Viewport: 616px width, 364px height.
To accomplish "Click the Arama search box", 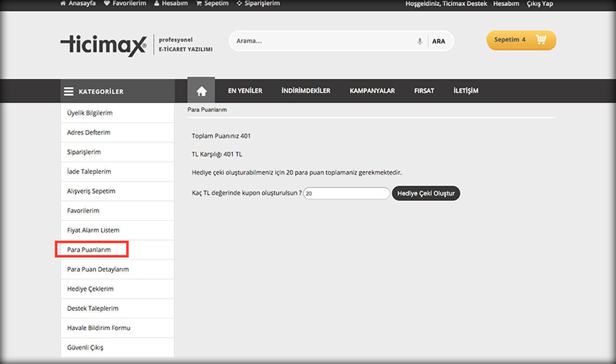I will (323, 41).
